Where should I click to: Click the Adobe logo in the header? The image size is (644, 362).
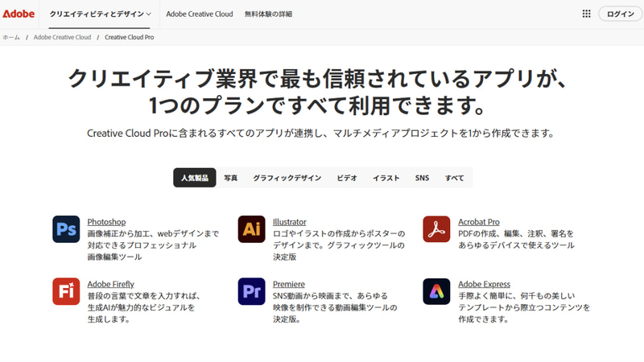[x=19, y=14]
